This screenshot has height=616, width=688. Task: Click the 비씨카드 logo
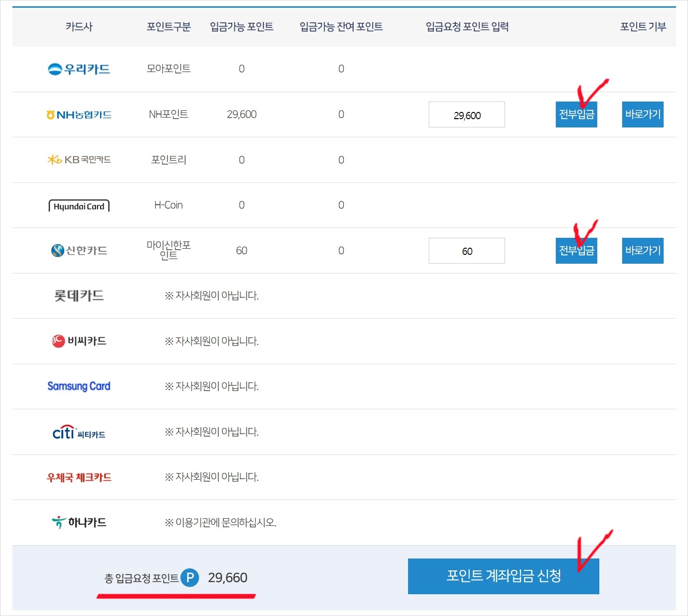79,341
